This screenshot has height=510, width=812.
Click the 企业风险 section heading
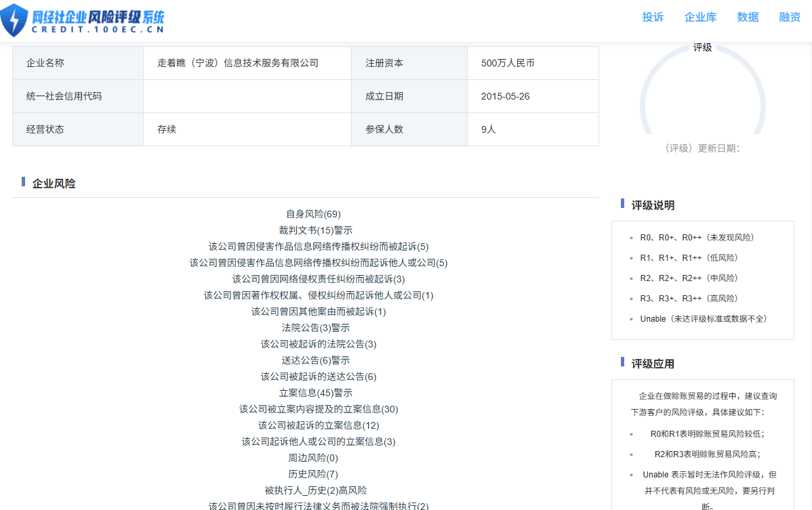tap(54, 184)
